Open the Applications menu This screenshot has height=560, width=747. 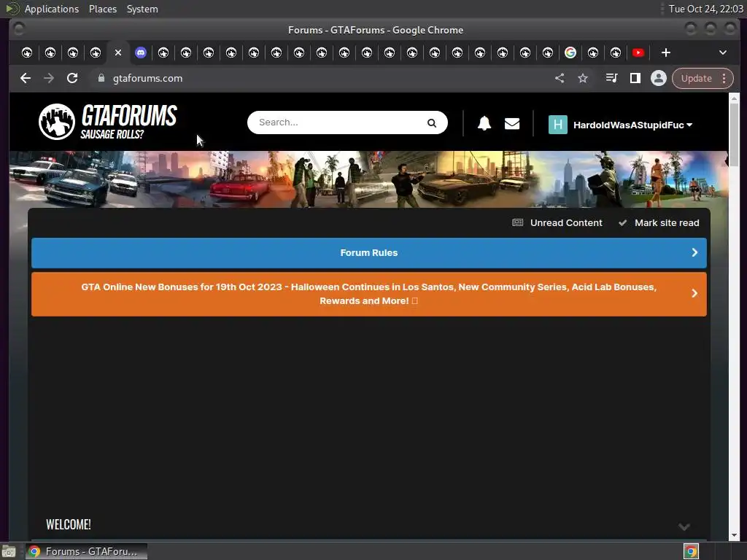[52, 9]
